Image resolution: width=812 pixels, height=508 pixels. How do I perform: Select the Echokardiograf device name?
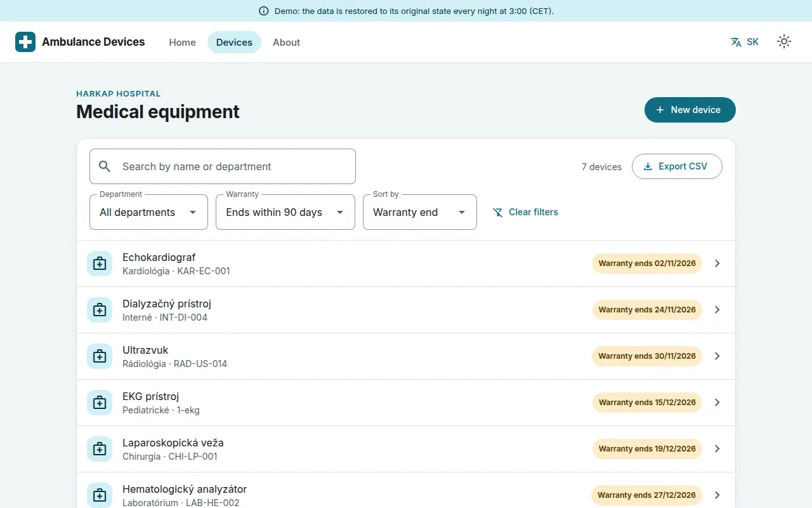click(159, 257)
